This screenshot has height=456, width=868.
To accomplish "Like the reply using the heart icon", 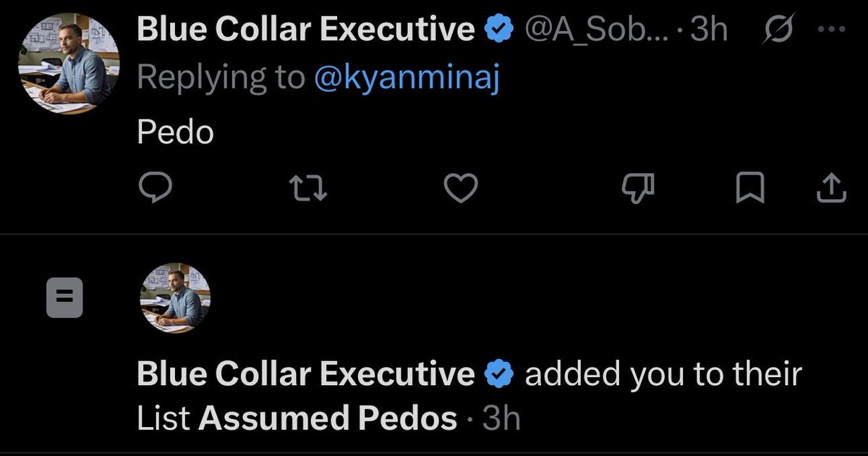I will pos(461,190).
